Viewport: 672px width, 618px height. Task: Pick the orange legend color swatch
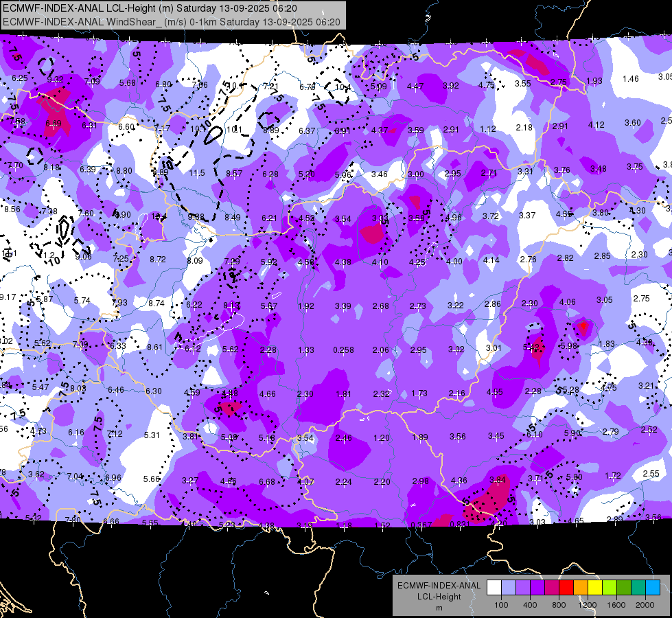(x=581, y=588)
